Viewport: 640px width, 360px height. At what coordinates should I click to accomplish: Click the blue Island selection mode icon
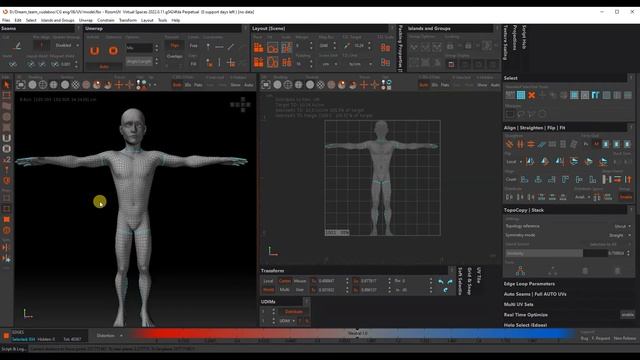pos(521,95)
